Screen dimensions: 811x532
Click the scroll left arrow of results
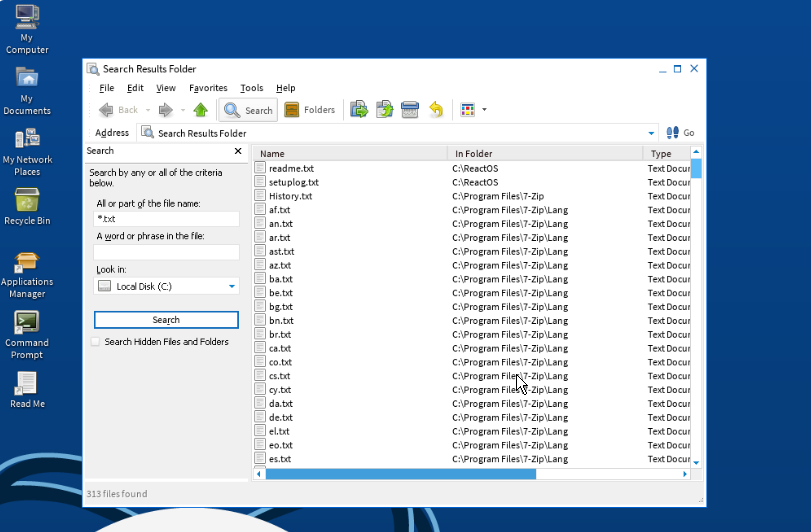(259, 474)
